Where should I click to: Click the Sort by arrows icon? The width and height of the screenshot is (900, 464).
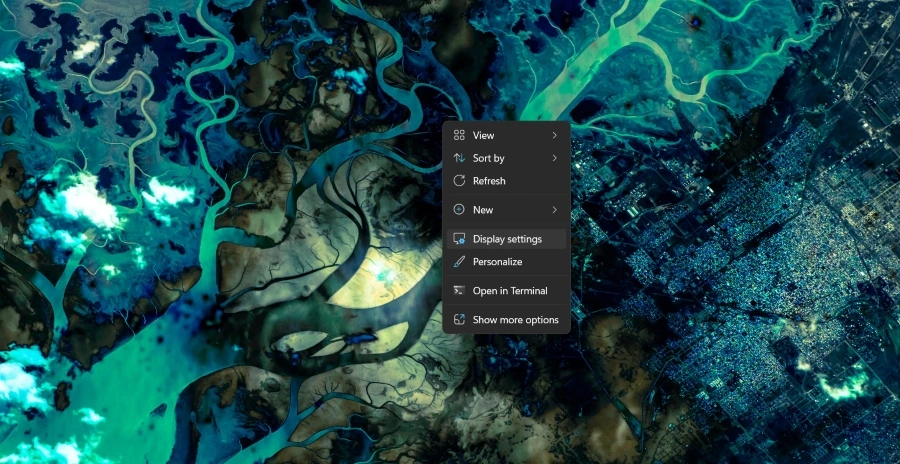pyautogui.click(x=459, y=158)
